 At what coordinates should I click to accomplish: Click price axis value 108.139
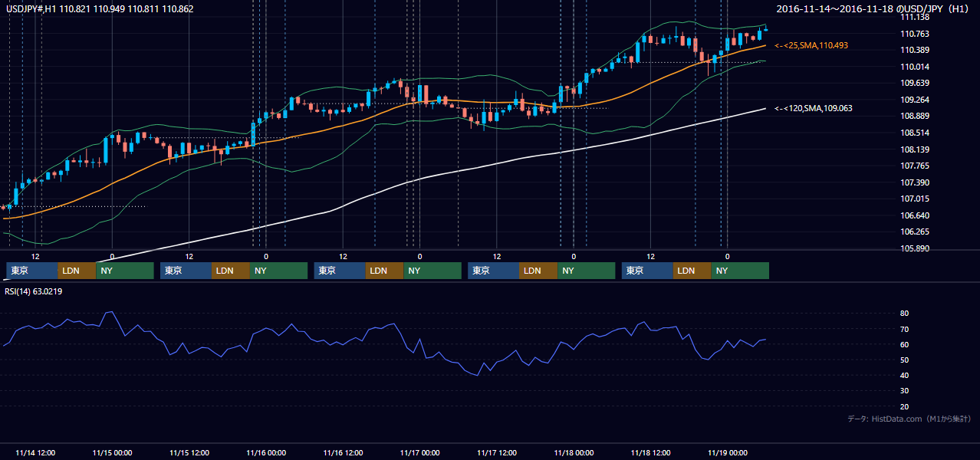(x=916, y=149)
